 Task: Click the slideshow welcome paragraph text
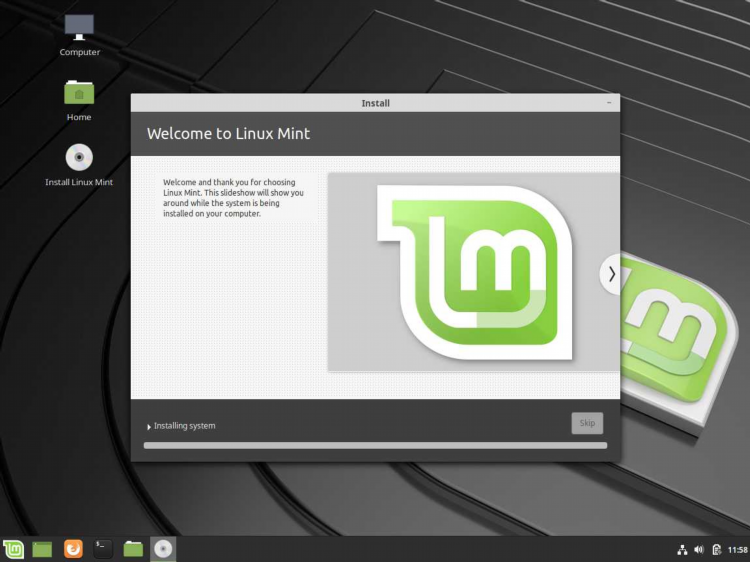233,198
